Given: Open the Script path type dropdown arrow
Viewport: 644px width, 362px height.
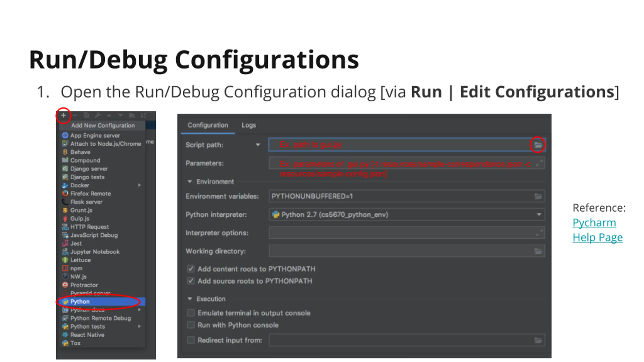Looking at the screenshot, I should 258,145.
